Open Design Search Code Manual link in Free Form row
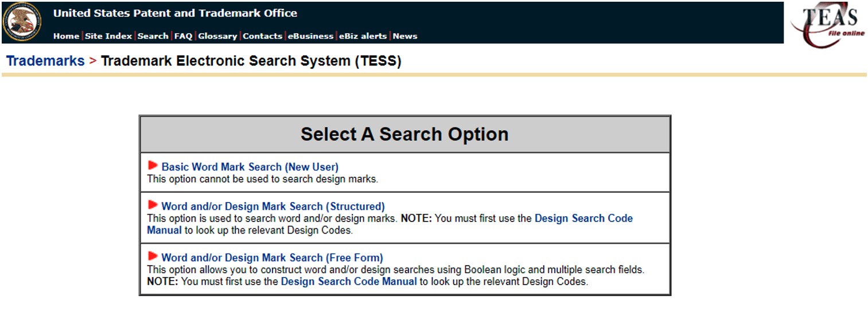The height and width of the screenshot is (323, 868). 349,282
